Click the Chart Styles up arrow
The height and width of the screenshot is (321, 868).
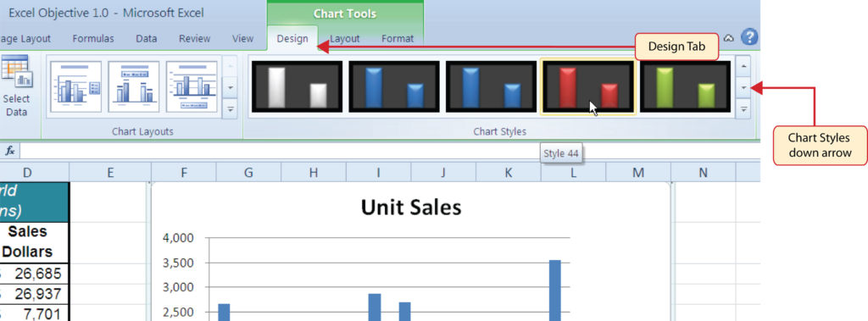(x=743, y=66)
